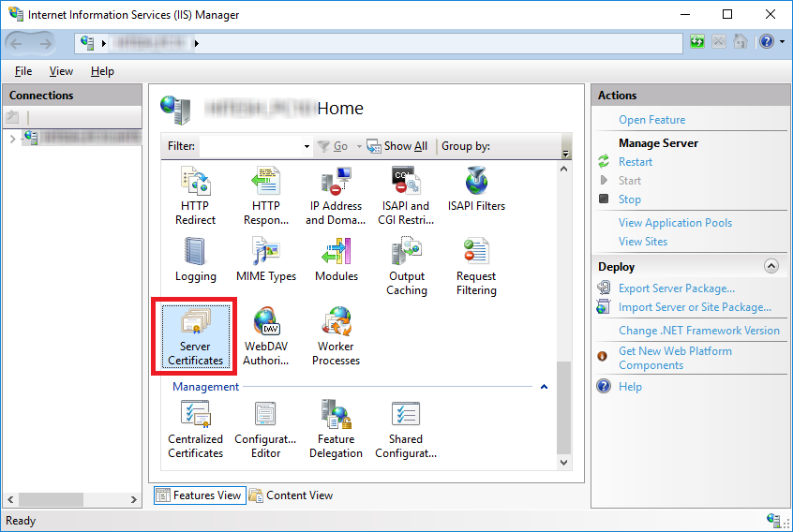Open the Go button dropdown arrow
The height and width of the screenshot is (532, 793).
click(359, 146)
